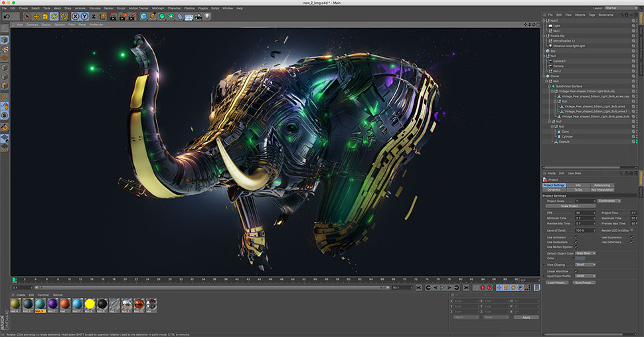
Task: Click the Render View clapperboard icon
Action: tap(113, 17)
